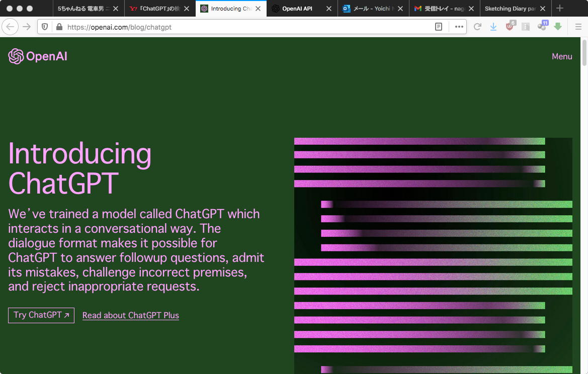This screenshot has width=588, height=374.
Task: Click the OpenAI API tab favicon
Action: (276, 9)
